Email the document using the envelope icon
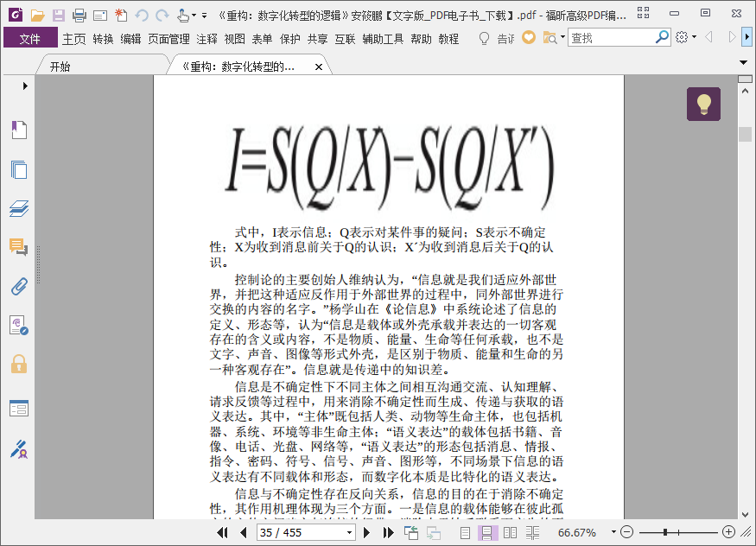The height and width of the screenshot is (546, 756). [x=100, y=16]
